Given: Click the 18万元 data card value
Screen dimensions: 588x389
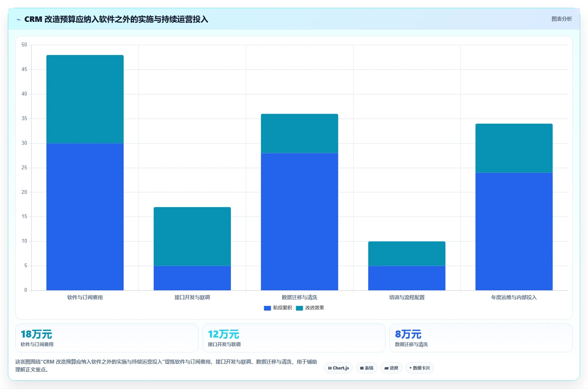Looking at the screenshot, I should coord(36,334).
